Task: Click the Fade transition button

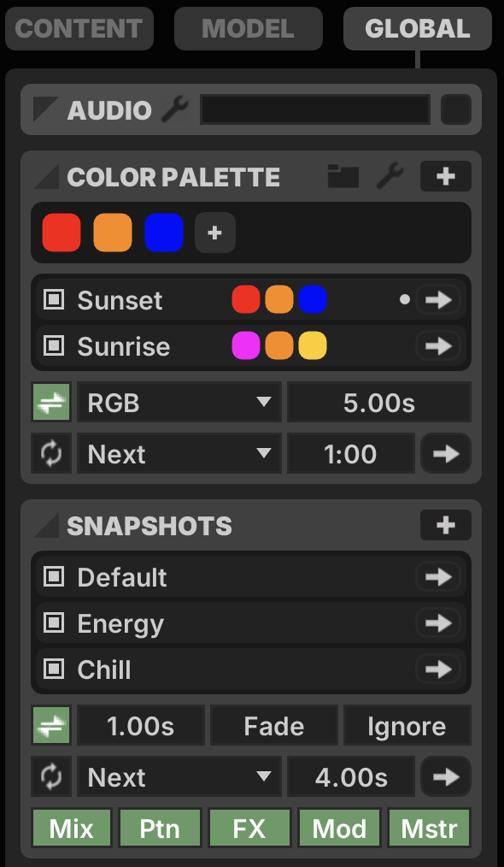Action: [274, 725]
